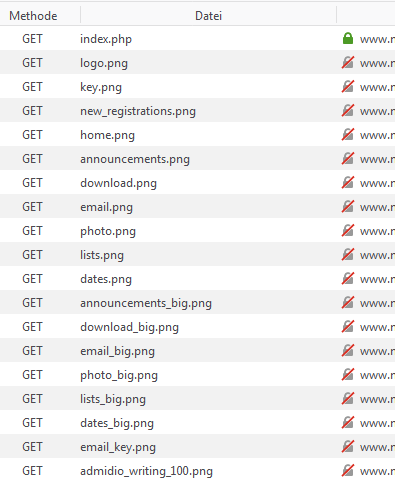This screenshot has height=481, width=395.
Task: Click the crossed lock icon for announcements.png
Action: coord(348,158)
